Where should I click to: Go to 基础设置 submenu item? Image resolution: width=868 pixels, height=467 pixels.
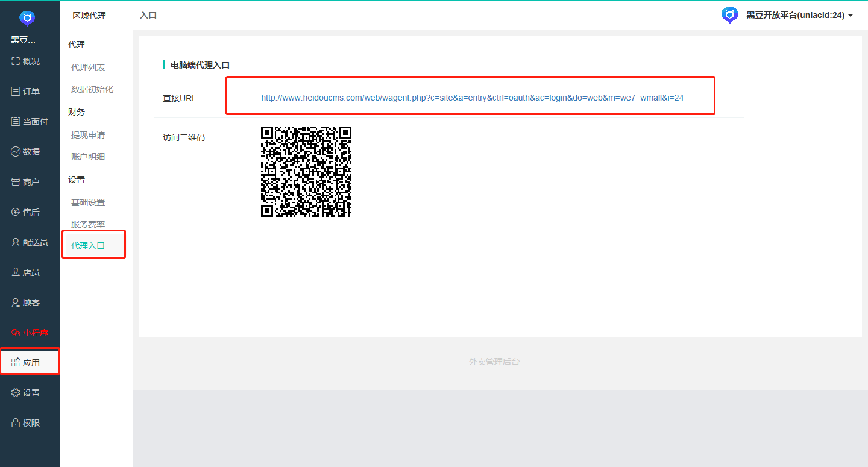coord(88,202)
